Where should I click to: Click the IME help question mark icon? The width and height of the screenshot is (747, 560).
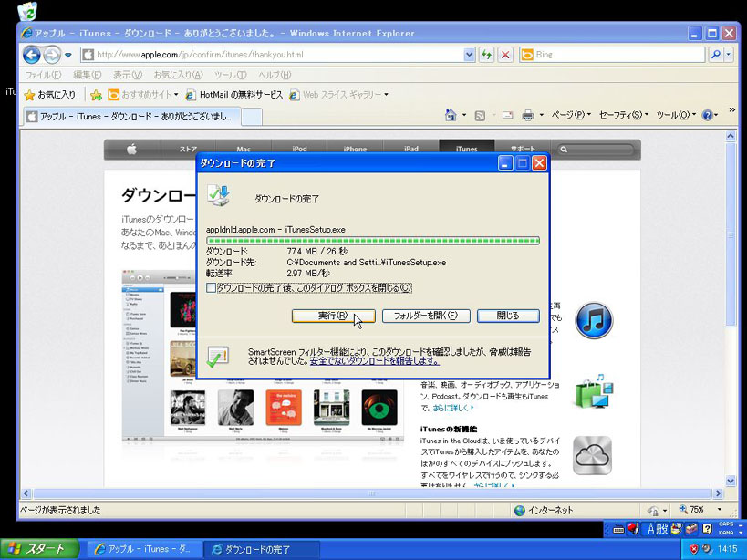(x=707, y=529)
